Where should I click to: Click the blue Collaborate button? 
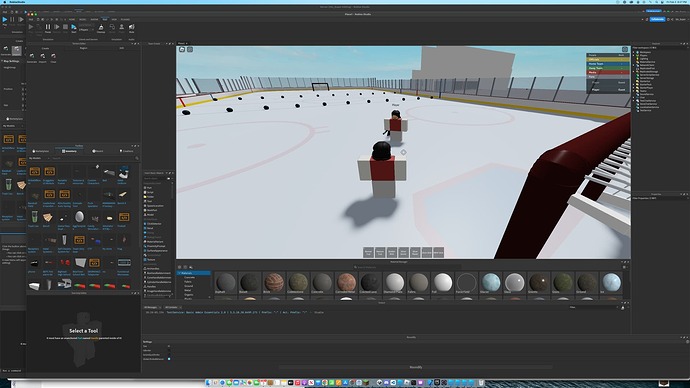(x=657, y=19)
